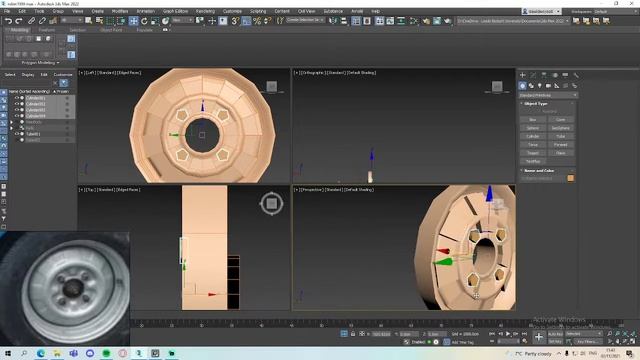The height and width of the screenshot is (360, 640).
Task: Click the object color swatch in Name and Color
Action: point(570,178)
